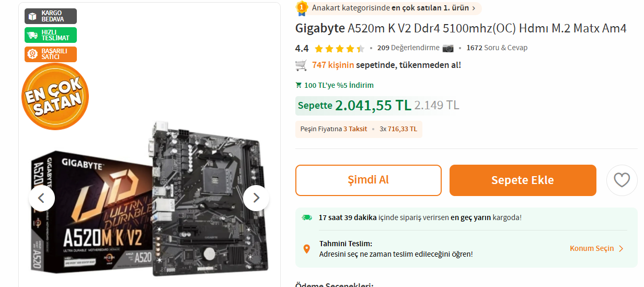Image resolution: width=644 pixels, height=287 pixels.
Task: Open 1672 Soru & Cevap section
Action: pyautogui.click(x=497, y=48)
